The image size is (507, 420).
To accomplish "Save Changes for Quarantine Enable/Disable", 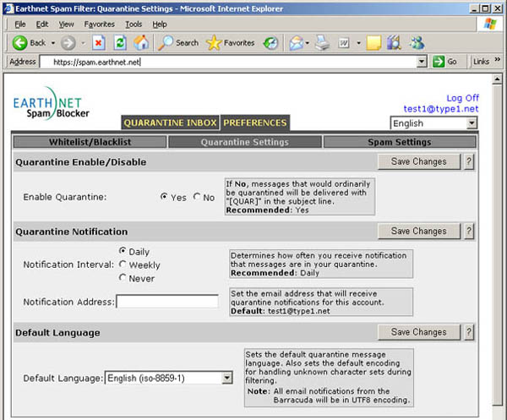I will tap(419, 161).
